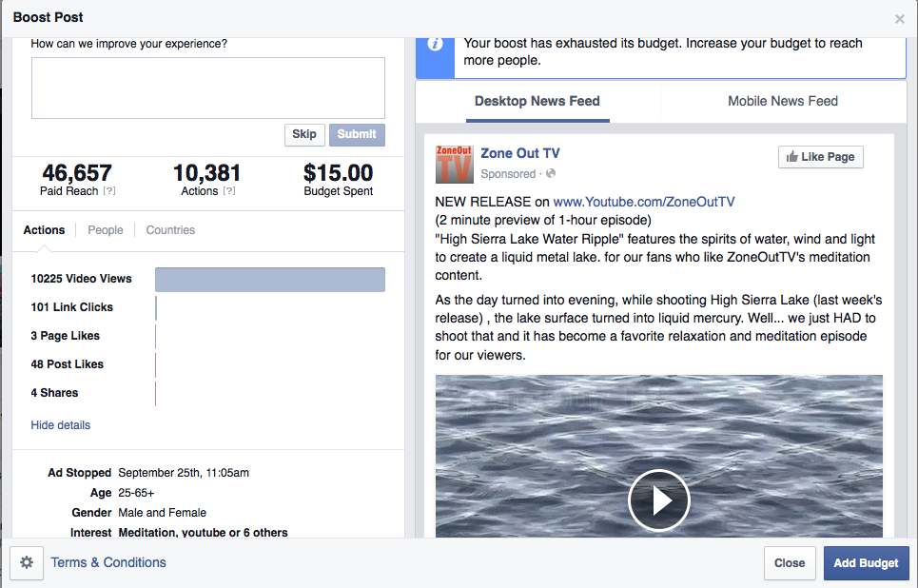Play the water ripple video

click(658, 500)
